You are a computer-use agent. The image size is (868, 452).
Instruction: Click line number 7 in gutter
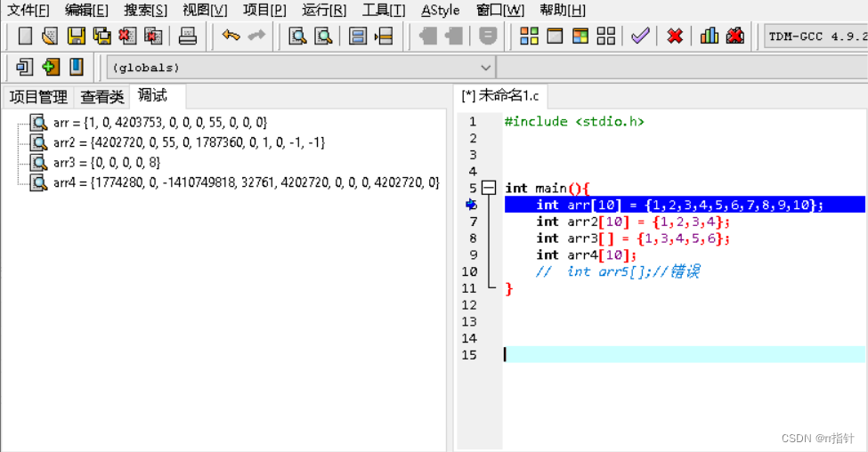tap(473, 222)
